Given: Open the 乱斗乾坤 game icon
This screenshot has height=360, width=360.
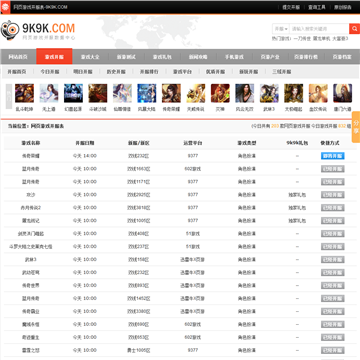Looking at the screenshot, I should (x=24, y=93).
